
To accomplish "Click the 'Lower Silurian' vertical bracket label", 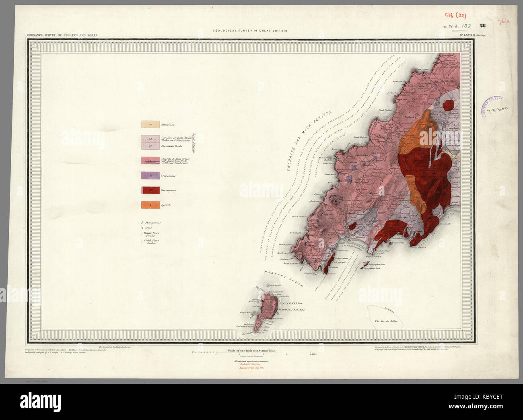I will click(x=194, y=143).
